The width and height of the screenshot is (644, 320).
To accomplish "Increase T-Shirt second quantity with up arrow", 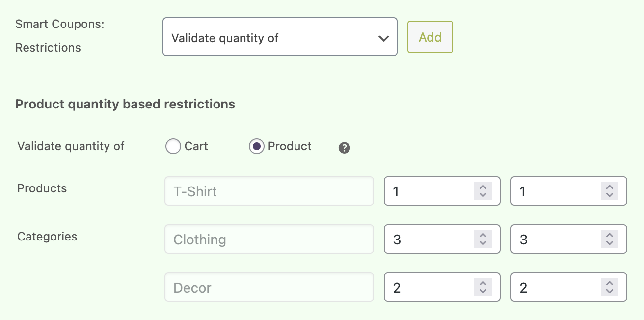I will 610,187.
